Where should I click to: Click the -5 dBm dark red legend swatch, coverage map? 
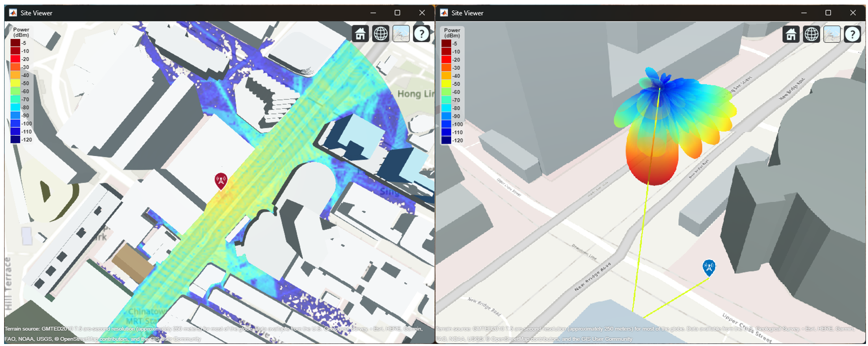15,43
